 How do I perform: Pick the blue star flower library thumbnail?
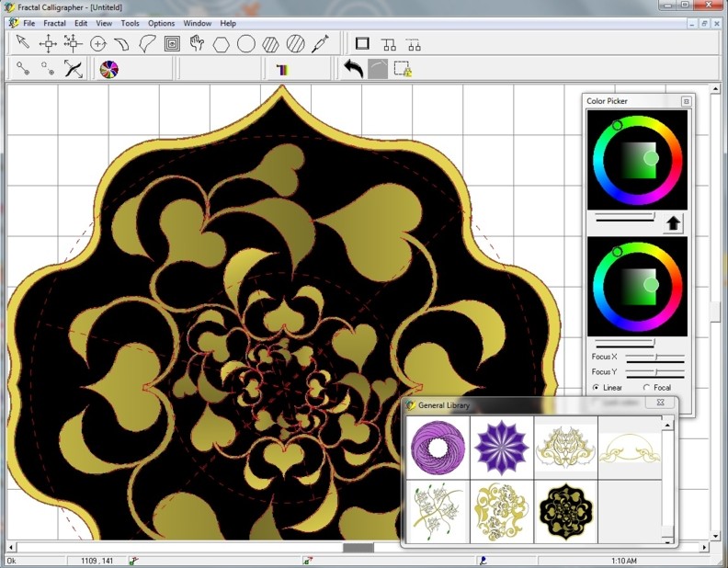pos(502,448)
